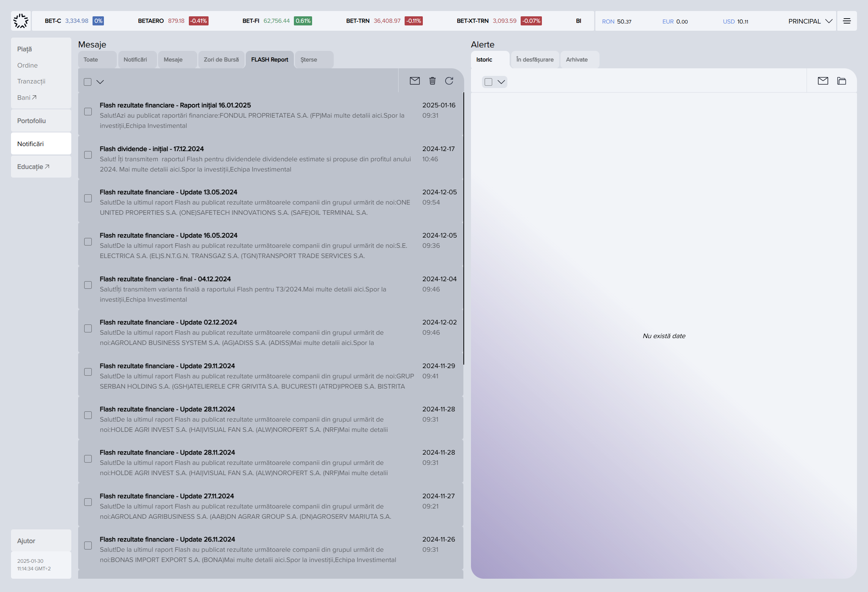868x592 pixels.
Task: Open the Șterse tab
Action: point(314,60)
